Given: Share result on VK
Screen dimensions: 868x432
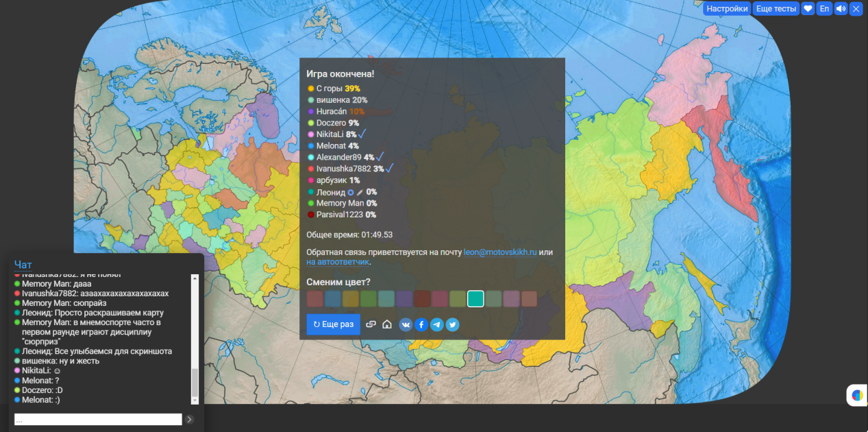Looking at the screenshot, I should pyautogui.click(x=406, y=324).
